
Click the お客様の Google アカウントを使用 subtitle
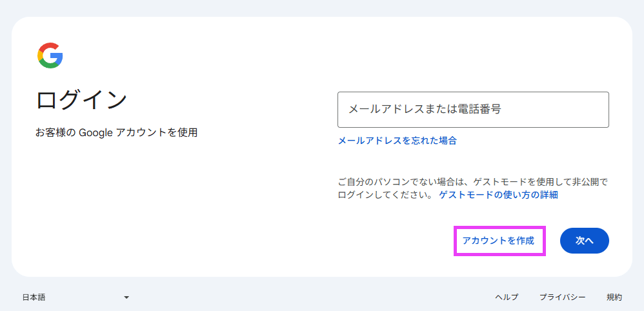[116, 132]
